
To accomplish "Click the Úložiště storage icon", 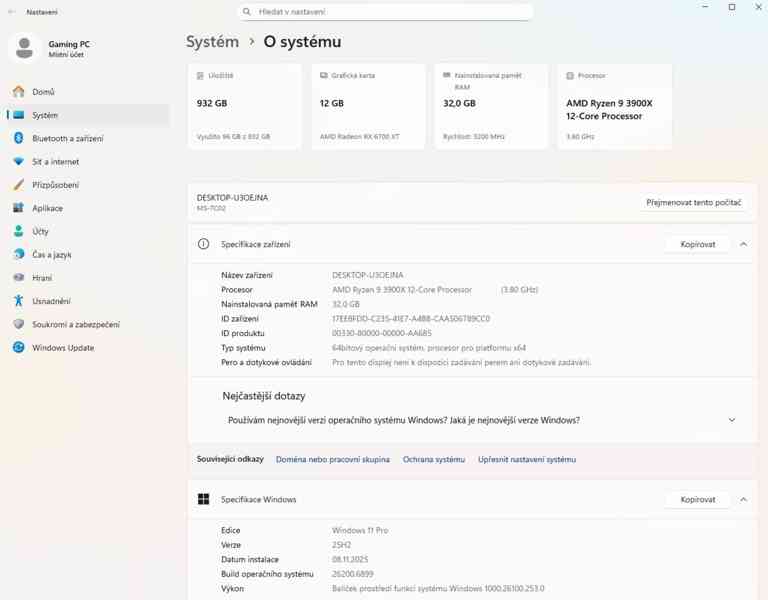I will tap(200, 75).
